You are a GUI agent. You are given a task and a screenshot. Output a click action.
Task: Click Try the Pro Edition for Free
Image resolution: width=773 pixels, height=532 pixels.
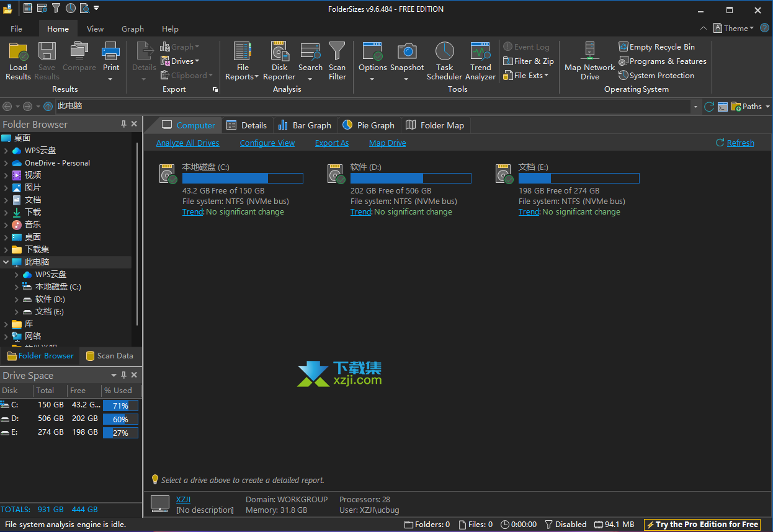point(702,525)
